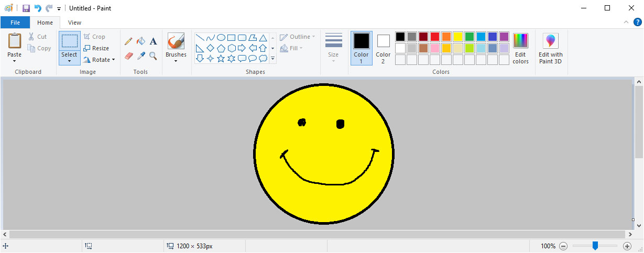This screenshot has height=253, width=644.
Task: Click the zoom in plus button
Action: (627, 246)
